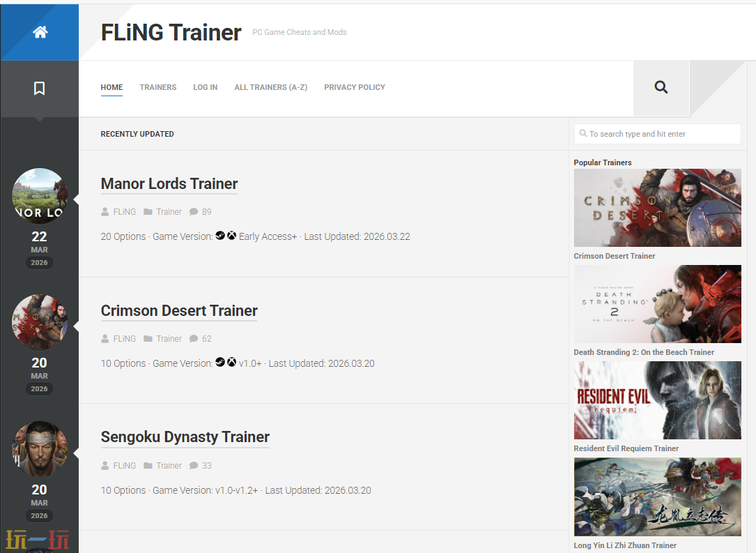756x553 pixels.
Task: Open the Manor Lords Trainer post
Action: [169, 184]
